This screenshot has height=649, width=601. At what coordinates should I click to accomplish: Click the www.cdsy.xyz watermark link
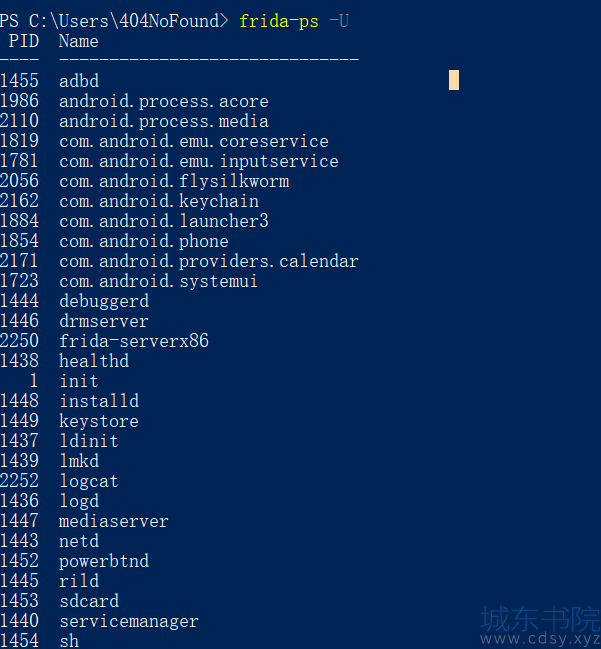point(540,639)
